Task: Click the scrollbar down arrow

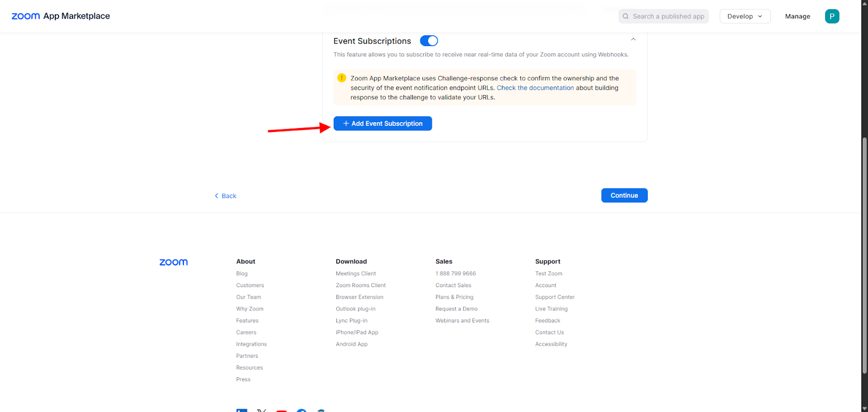Action: coord(865,408)
